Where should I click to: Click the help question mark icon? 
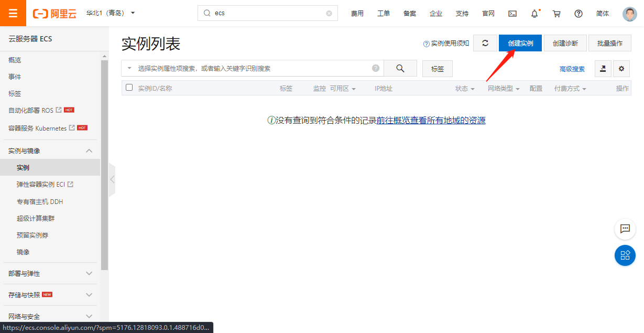pyautogui.click(x=578, y=14)
